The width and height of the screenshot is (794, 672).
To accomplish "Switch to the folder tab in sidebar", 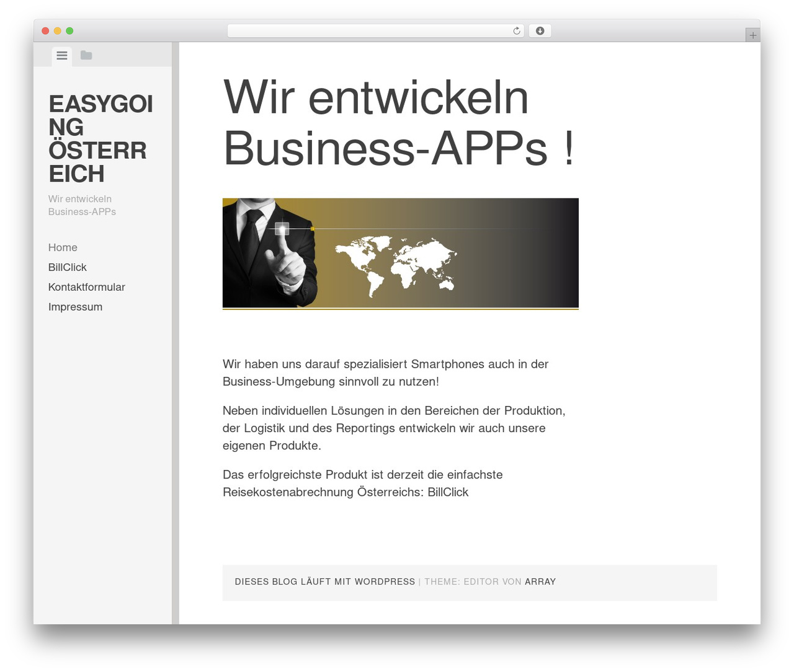I will pos(86,55).
